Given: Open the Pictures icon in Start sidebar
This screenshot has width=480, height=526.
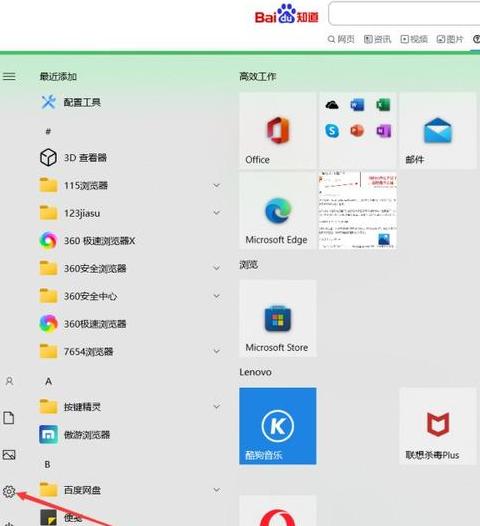Looking at the screenshot, I should click(9, 455).
